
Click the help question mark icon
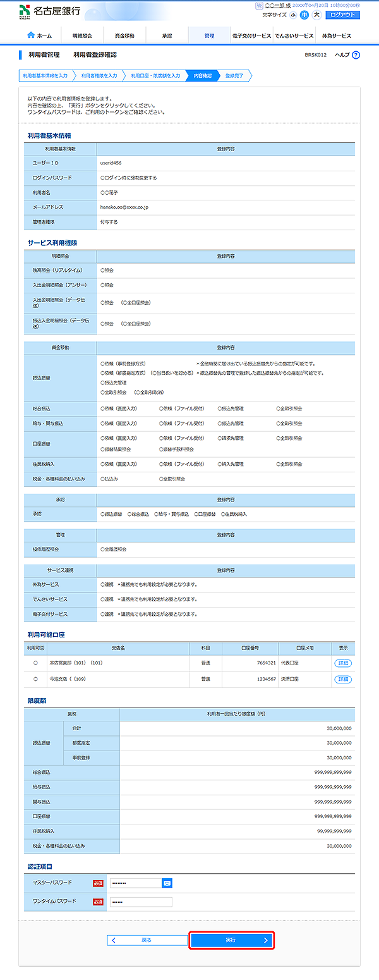click(356, 55)
